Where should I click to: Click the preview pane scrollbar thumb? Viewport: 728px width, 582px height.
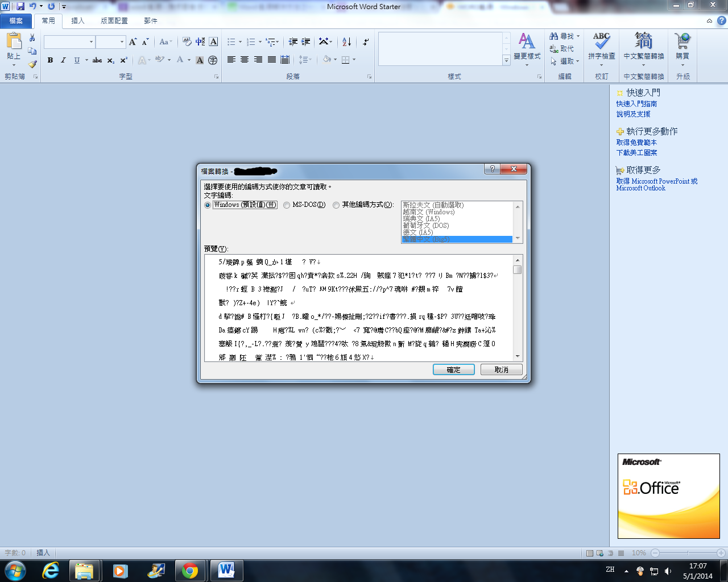517,269
